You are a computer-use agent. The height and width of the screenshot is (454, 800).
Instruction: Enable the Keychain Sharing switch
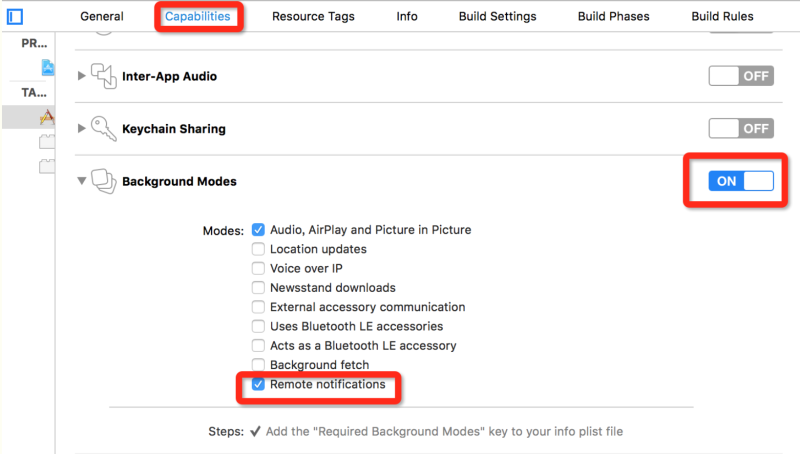[x=740, y=128]
